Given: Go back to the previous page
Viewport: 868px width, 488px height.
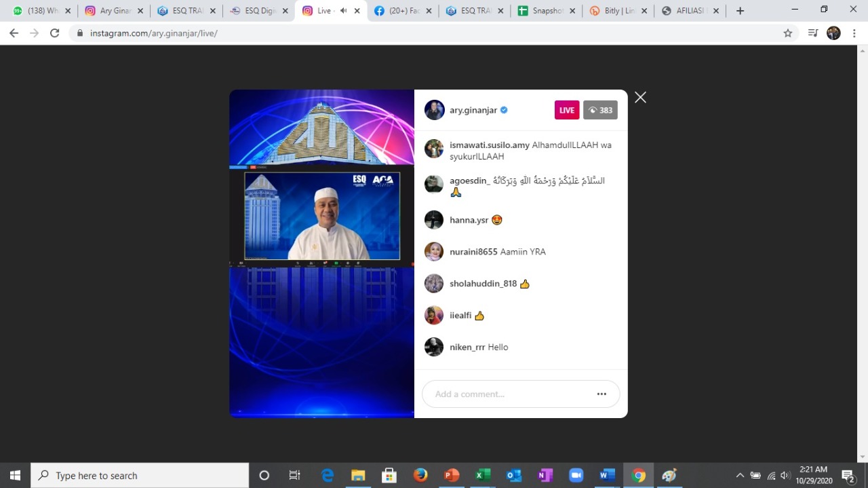Looking at the screenshot, I should 14,33.
